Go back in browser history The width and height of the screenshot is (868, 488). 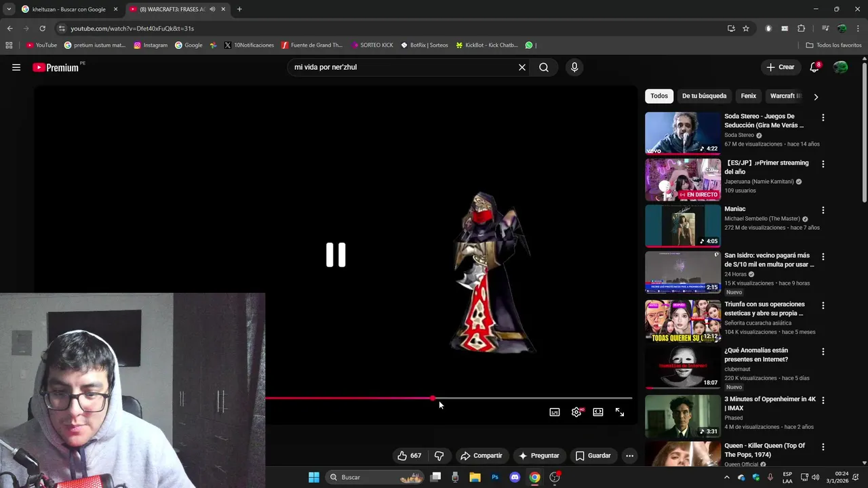pyautogui.click(x=9, y=28)
